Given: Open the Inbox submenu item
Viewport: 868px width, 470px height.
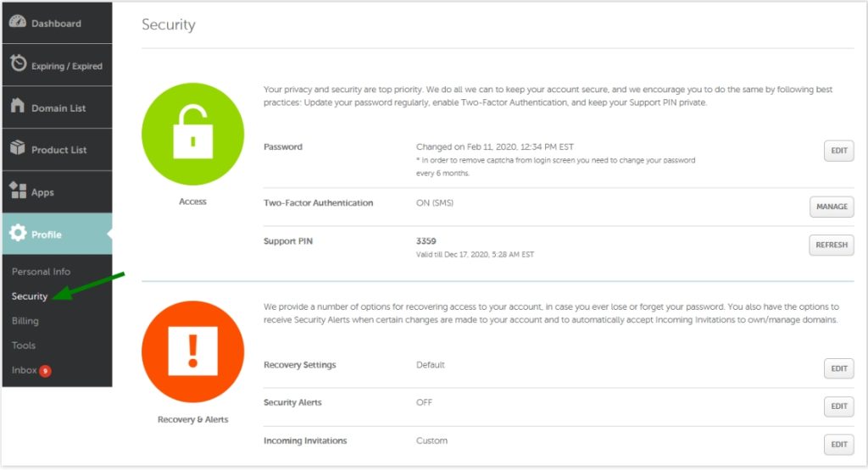Looking at the screenshot, I should coord(25,370).
